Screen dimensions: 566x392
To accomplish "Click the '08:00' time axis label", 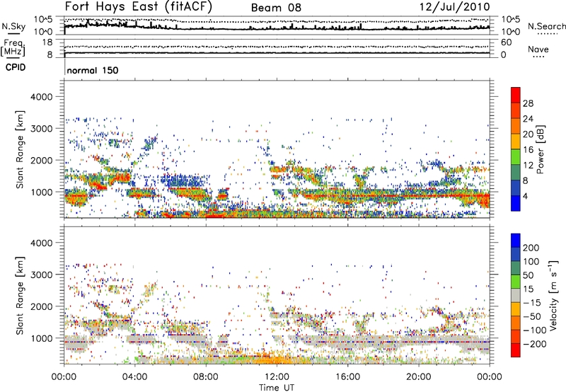I will [x=206, y=377].
